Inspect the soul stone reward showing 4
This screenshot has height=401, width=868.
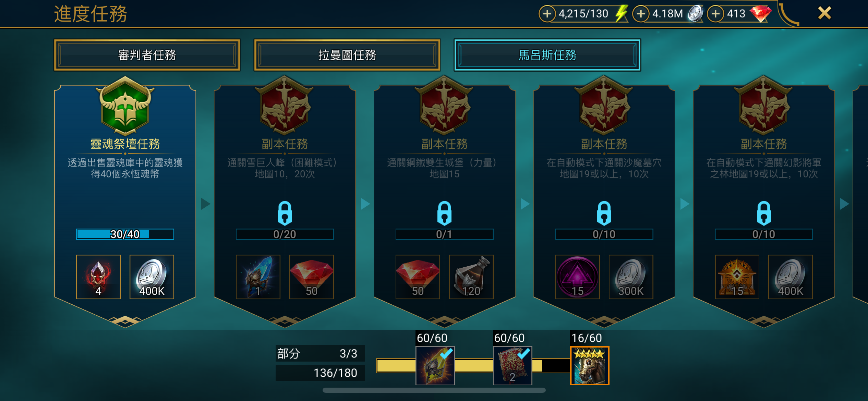(x=98, y=277)
